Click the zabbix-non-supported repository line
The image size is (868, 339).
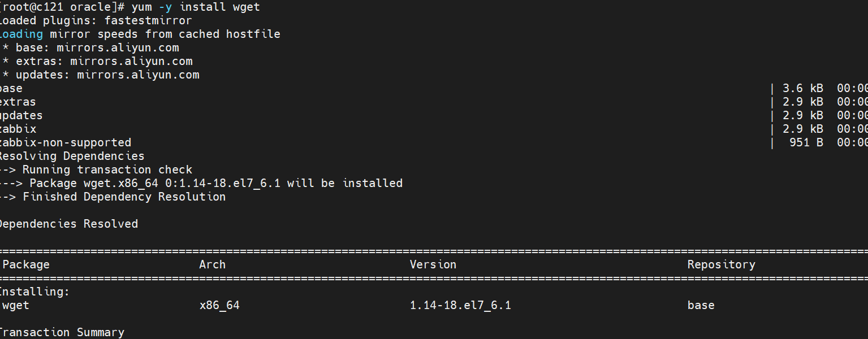[65, 143]
